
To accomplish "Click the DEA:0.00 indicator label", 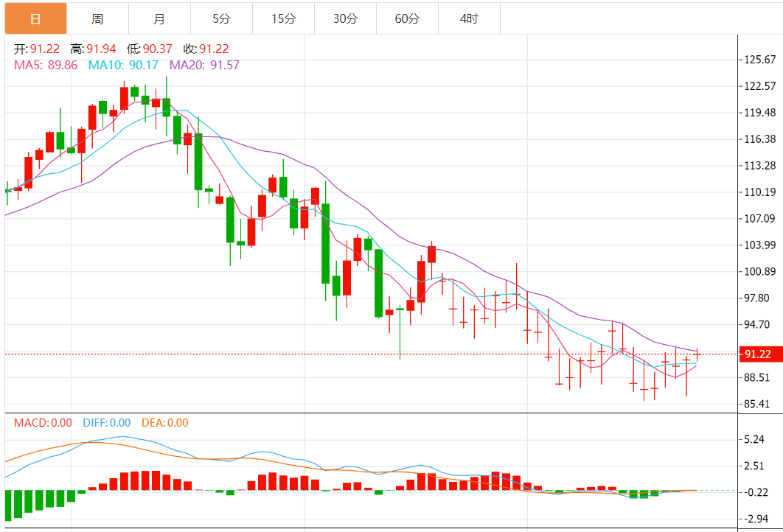I will click(x=165, y=423).
